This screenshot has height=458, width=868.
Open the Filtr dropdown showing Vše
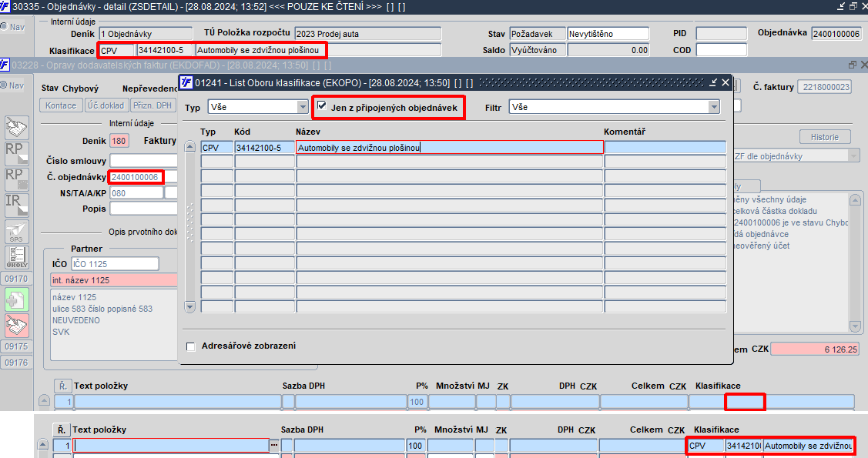[x=713, y=107]
